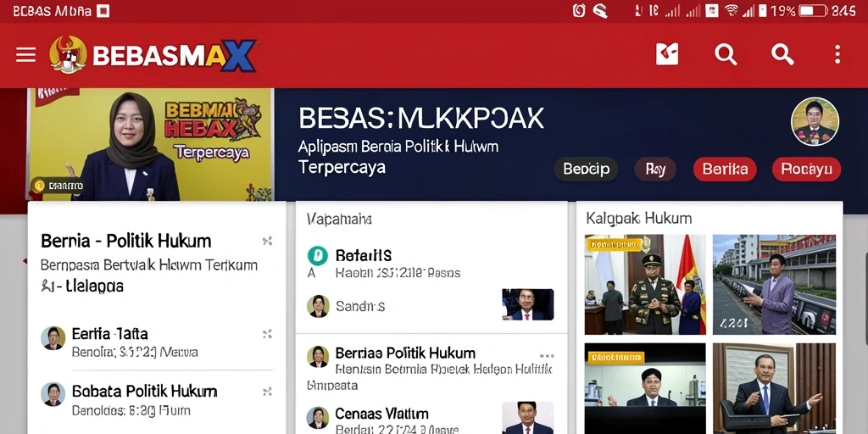
Task: Open the BetarIIS entry title
Action: [x=364, y=255]
